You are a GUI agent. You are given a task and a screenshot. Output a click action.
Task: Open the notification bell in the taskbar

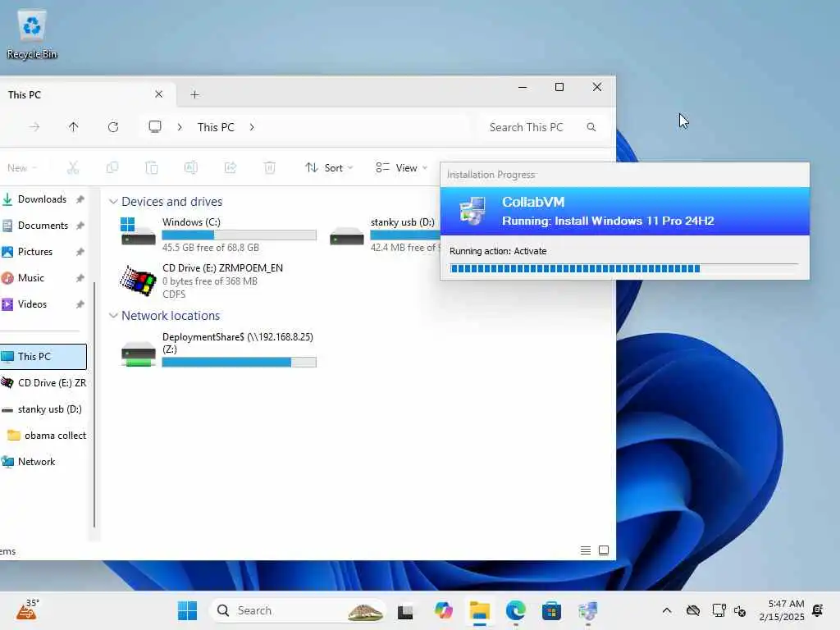(x=818, y=610)
